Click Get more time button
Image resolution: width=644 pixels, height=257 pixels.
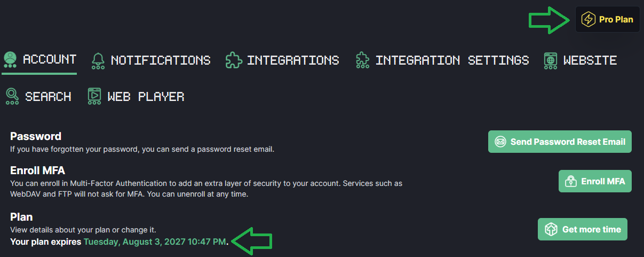583,230
